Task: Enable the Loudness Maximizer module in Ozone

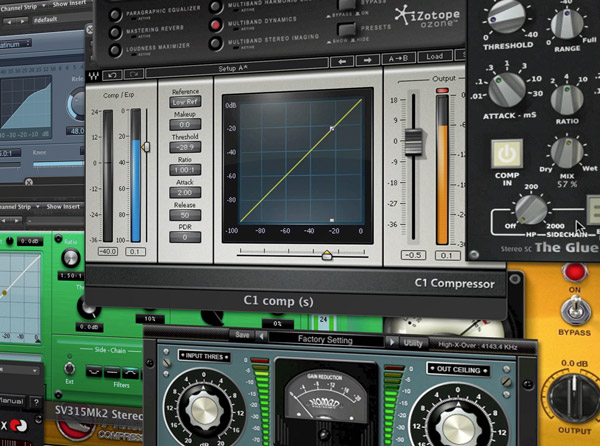Action: (114, 50)
